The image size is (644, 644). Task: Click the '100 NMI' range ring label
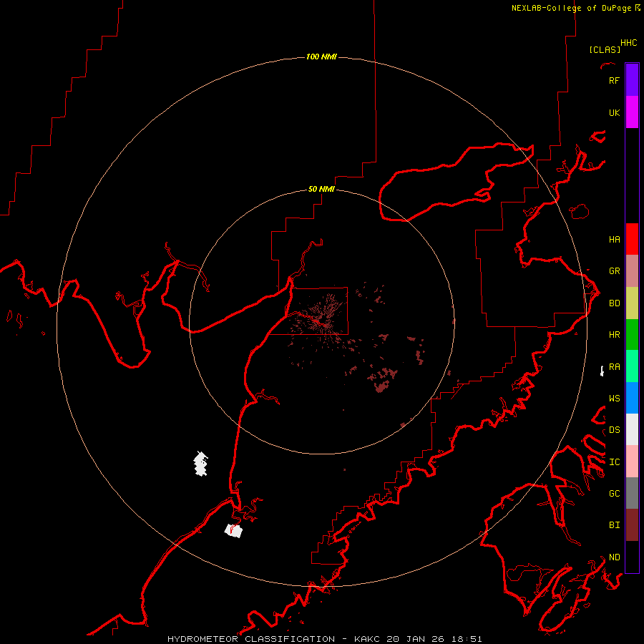(321, 57)
